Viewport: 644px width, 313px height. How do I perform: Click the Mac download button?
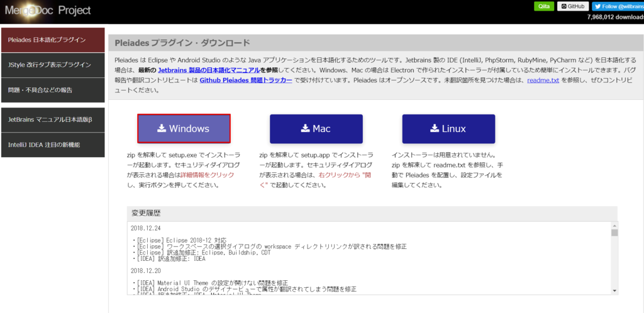click(x=316, y=128)
